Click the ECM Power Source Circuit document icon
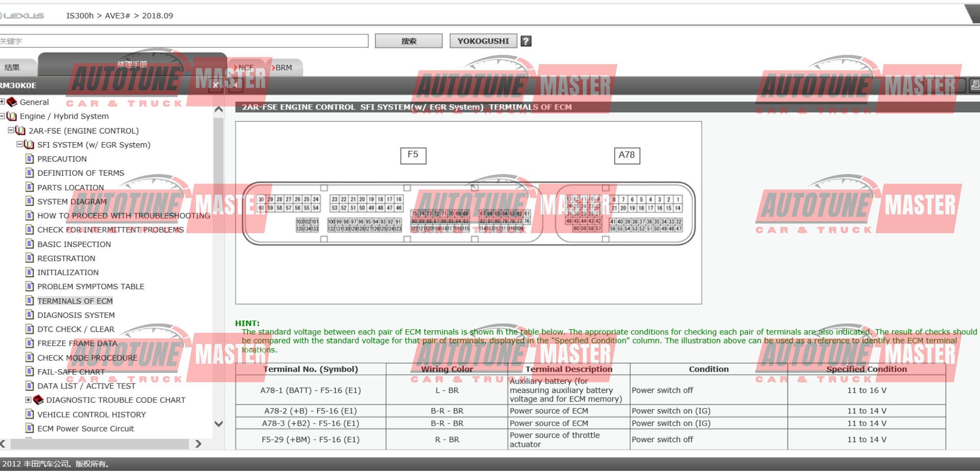 click(30, 428)
